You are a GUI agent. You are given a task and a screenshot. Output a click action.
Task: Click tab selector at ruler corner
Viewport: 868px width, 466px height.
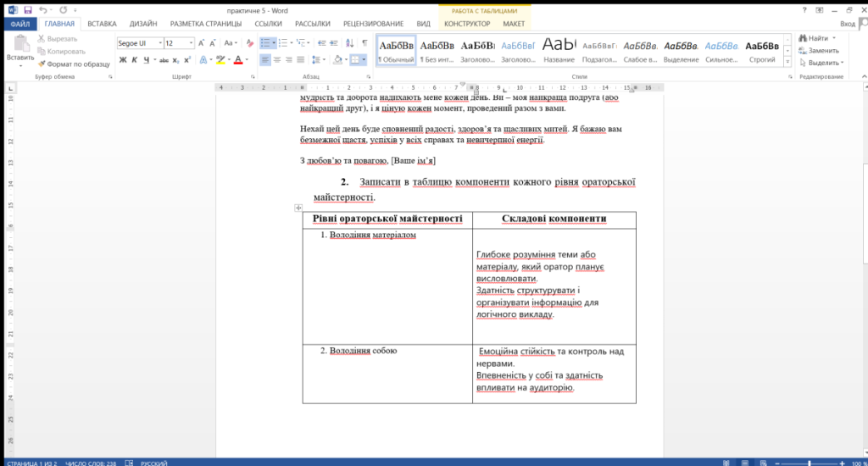click(10, 89)
